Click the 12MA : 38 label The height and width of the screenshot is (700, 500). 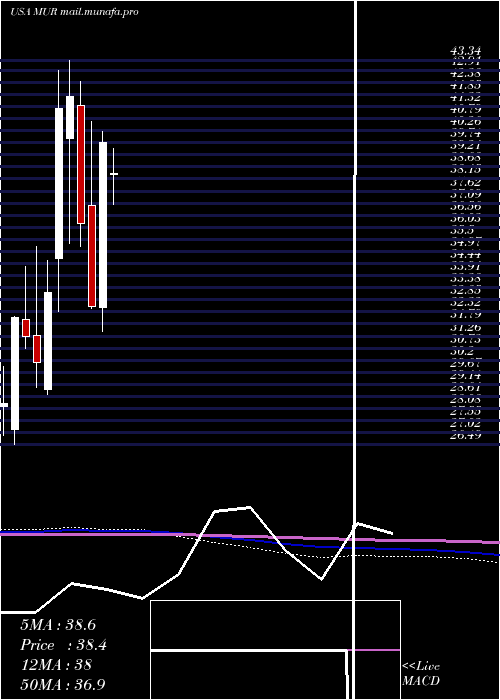[56, 665]
